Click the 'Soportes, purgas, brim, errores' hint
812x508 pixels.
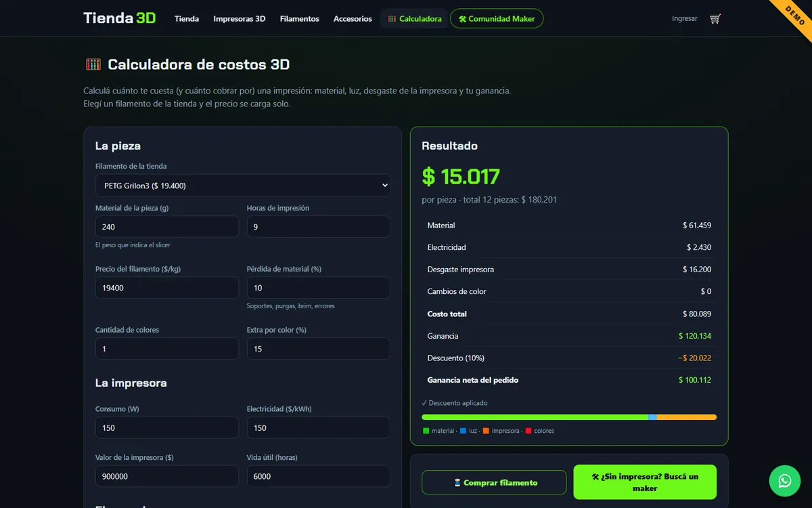tap(291, 306)
